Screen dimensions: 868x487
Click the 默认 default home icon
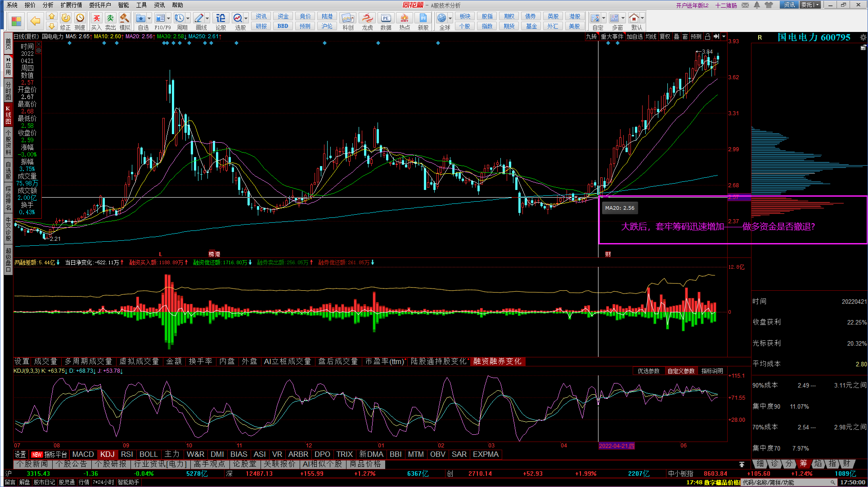pos(634,18)
